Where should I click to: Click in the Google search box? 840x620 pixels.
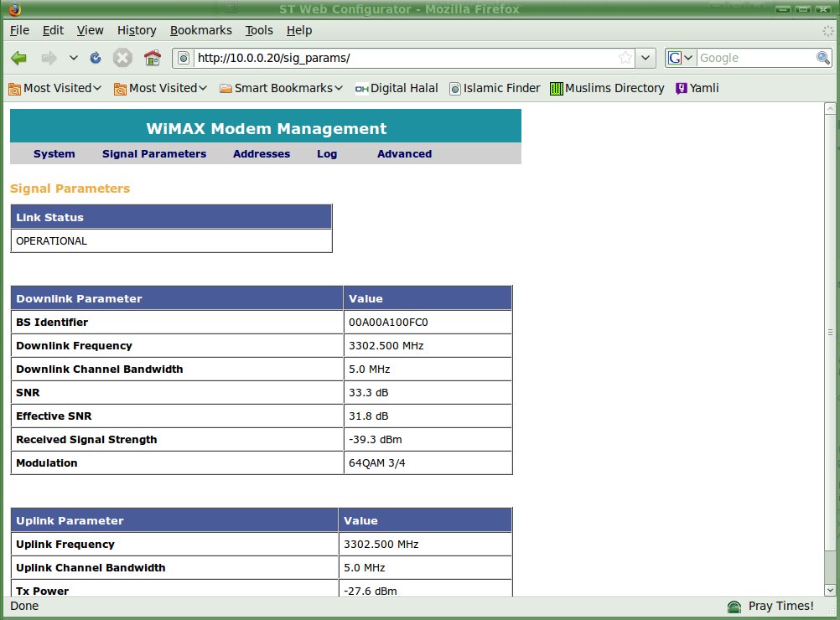pyautogui.click(x=756, y=58)
